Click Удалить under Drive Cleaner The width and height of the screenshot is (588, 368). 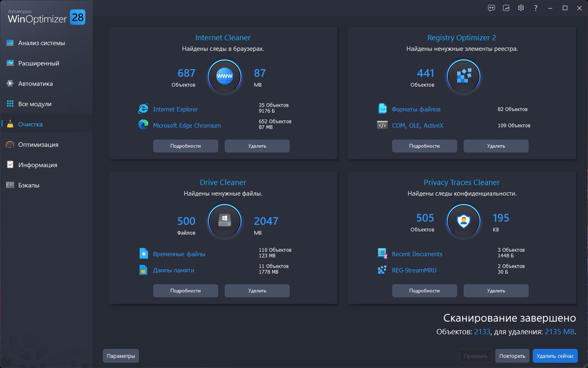click(257, 291)
